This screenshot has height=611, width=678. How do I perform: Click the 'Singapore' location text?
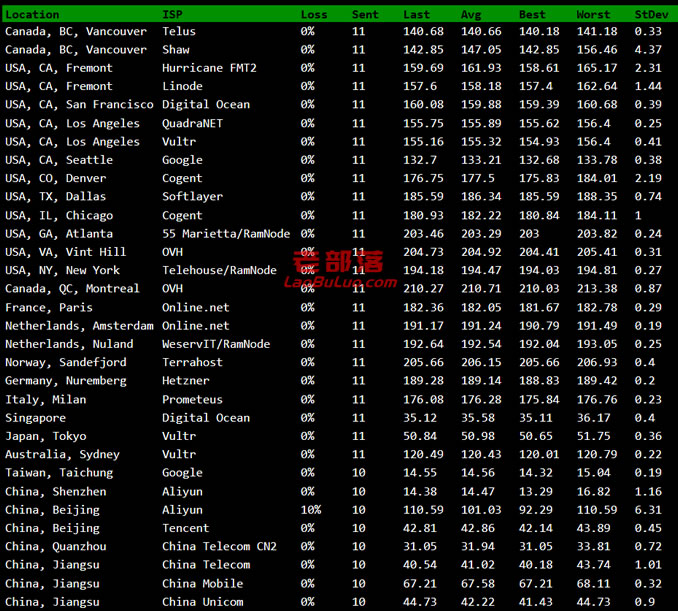tap(35, 418)
